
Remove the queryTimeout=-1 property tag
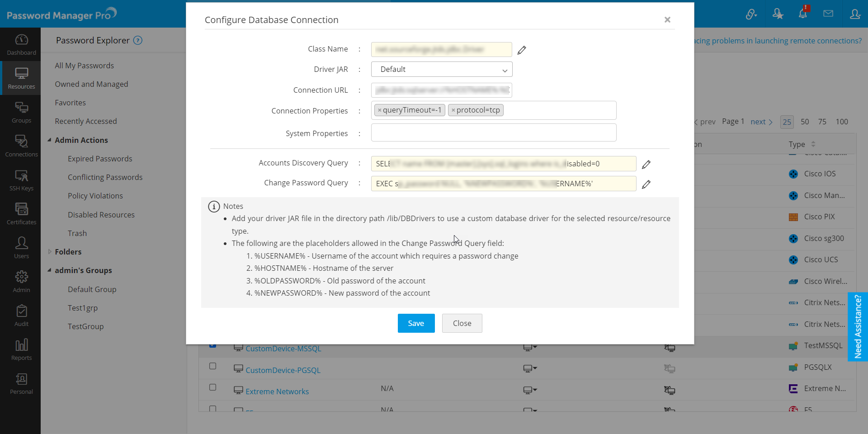coord(379,110)
